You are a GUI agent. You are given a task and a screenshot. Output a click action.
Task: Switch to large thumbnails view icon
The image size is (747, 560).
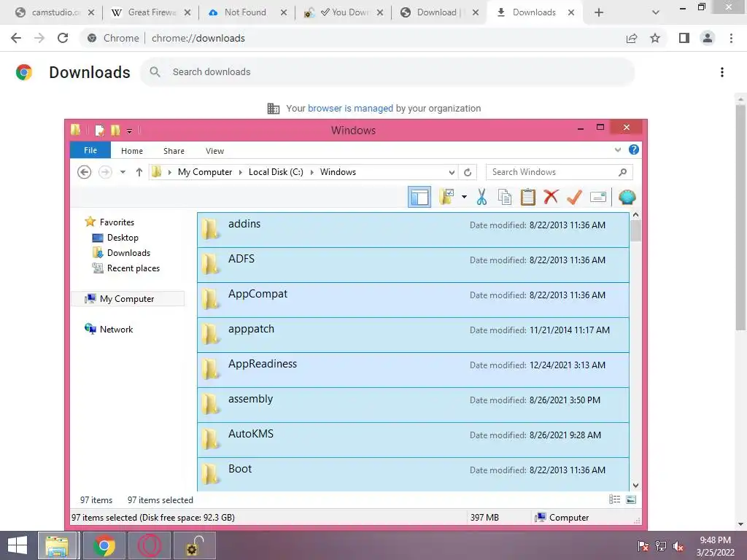[x=631, y=499]
